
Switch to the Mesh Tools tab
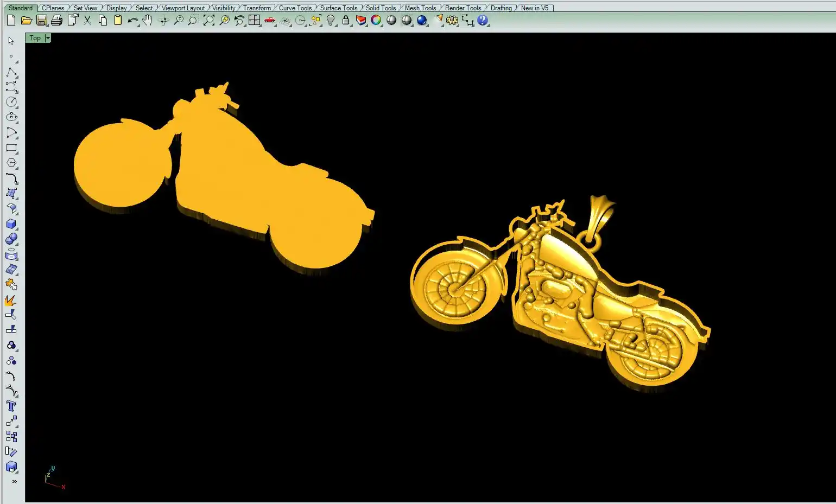[x=420, y=8]
